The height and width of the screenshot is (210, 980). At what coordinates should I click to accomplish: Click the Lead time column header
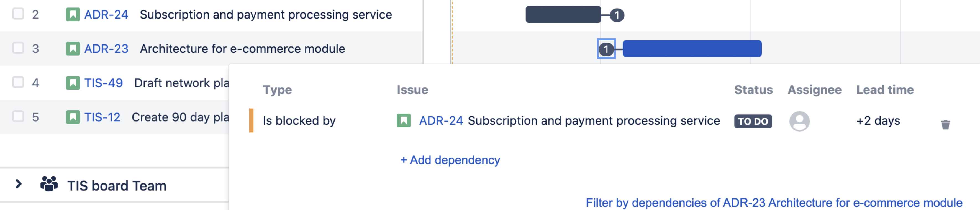[x=884, y=90]
